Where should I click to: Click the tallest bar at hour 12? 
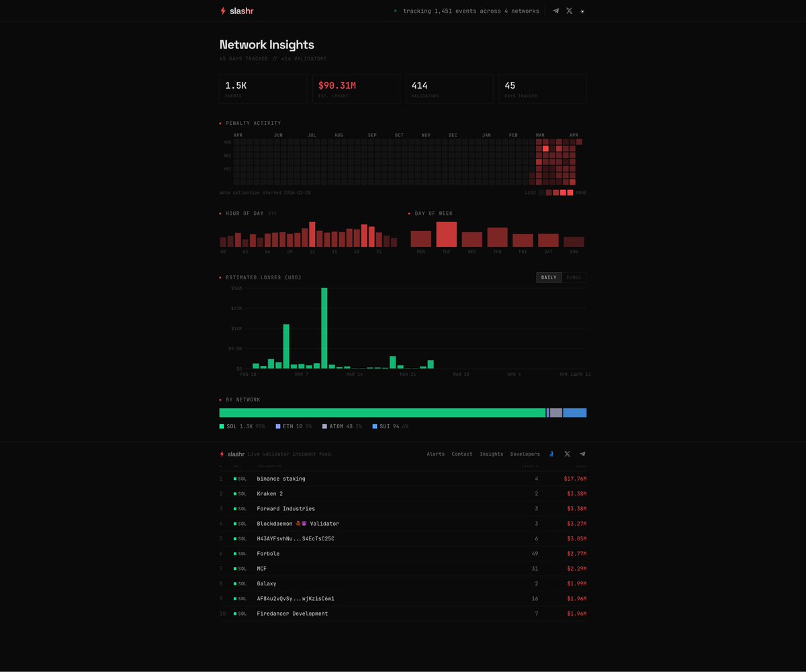coord(312,234)
